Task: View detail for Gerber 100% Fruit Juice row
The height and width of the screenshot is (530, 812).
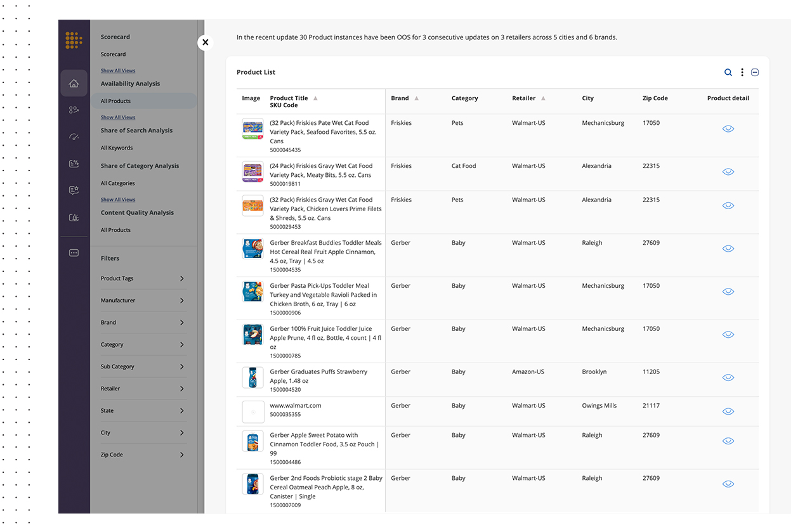Action: click(728, 335)
